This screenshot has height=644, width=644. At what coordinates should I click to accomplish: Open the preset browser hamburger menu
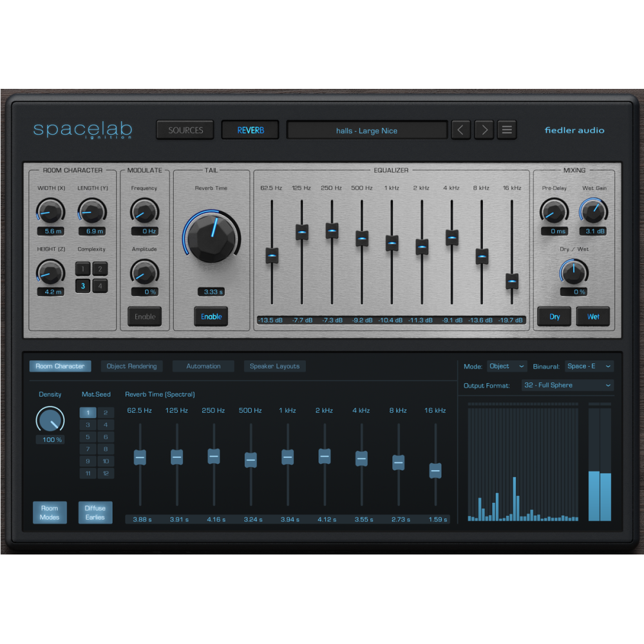tap(507, 129)
